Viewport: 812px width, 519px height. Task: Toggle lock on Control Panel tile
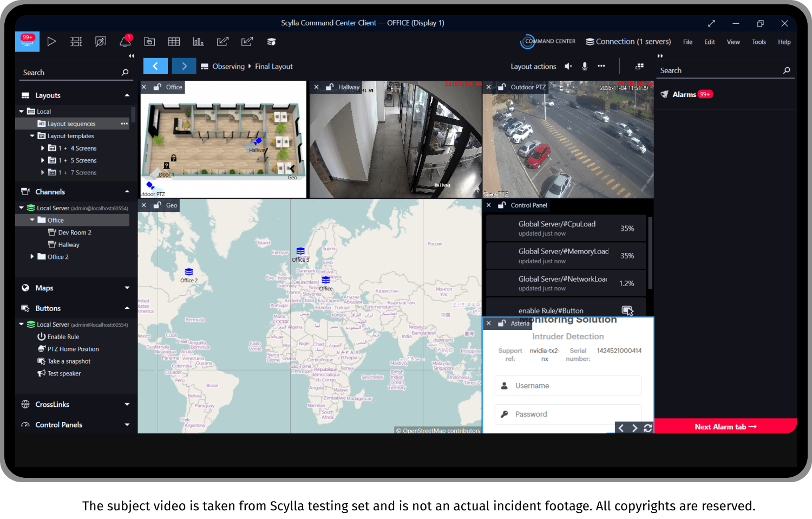click(502, 205)
